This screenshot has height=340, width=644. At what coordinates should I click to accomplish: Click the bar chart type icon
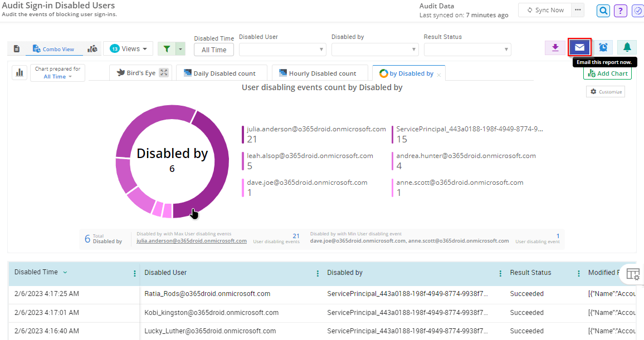[19, 72]
